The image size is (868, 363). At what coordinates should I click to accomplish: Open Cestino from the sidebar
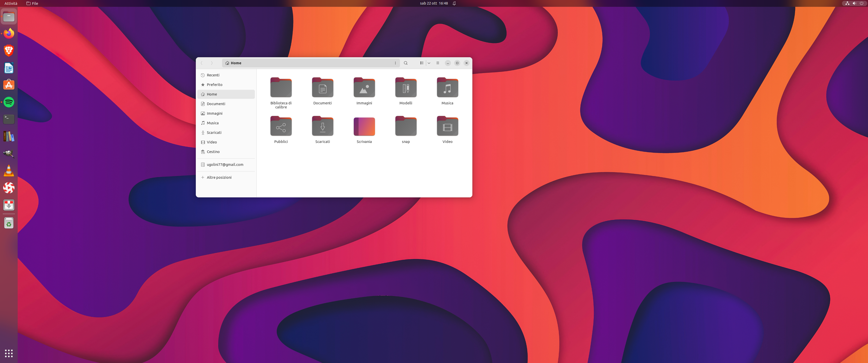213,152
